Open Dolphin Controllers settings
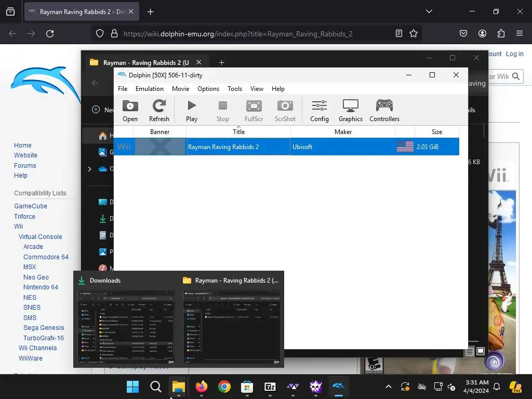Image resolution: width=532 pixels, height=399 pixels. [384, 111]
